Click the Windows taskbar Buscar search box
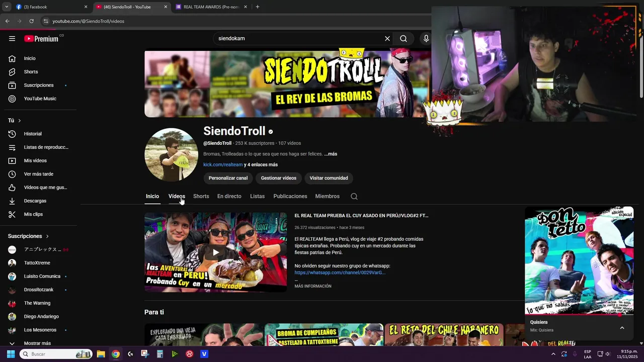The width and height of the screenshot is (644, 362). pyautogui.click(x=56, y=354)
